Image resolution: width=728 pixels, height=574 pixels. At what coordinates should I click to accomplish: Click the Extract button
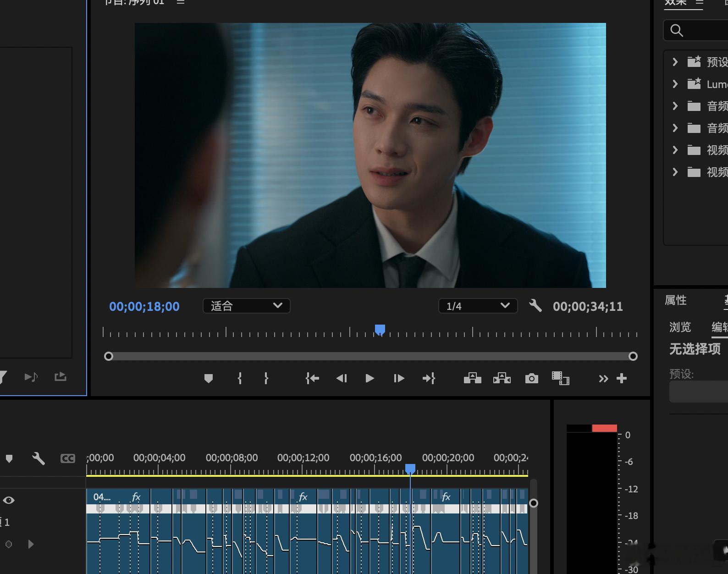(502, 378)
